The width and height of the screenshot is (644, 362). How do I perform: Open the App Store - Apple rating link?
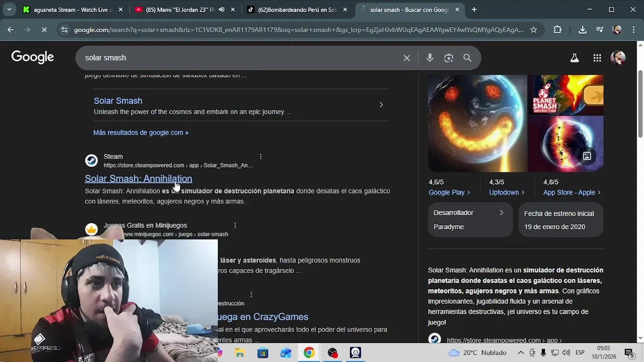pos(572,193)
